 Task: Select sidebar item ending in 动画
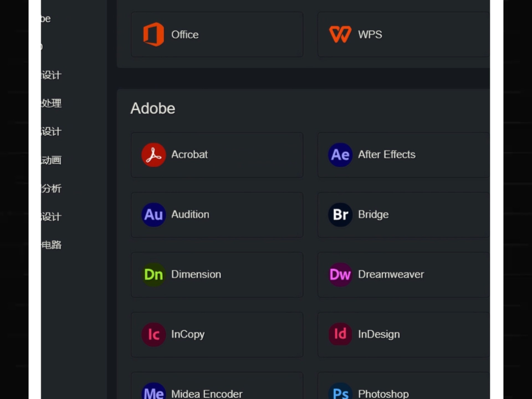[51, 160]
